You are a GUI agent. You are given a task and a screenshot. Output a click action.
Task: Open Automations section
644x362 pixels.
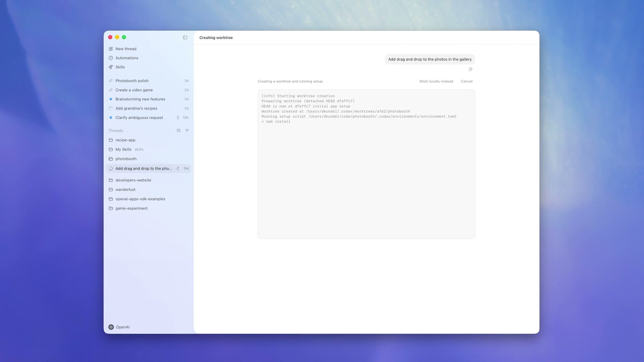click(148, 58)
